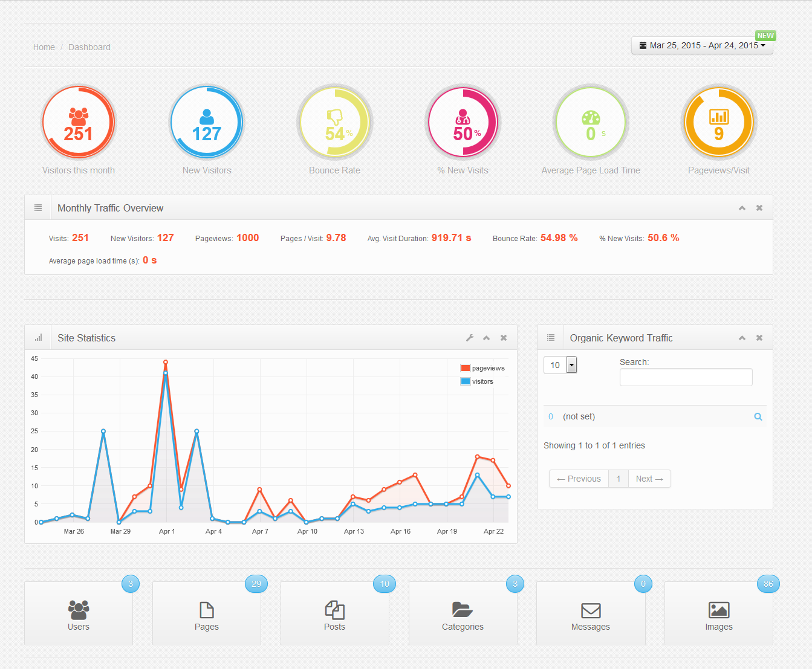Collapse the Site Statistics panel
812x669 pixels.
tap(487, 338)
